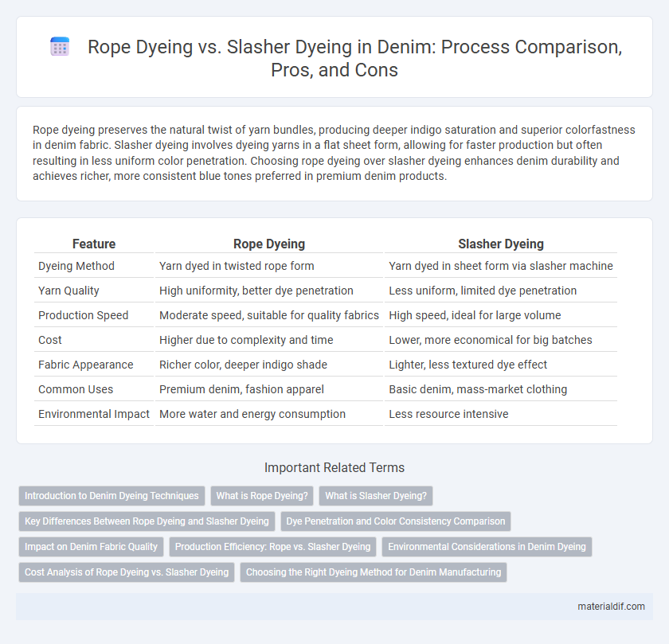Click the 'Slasher Dyeing' column header

tap(501, 244)
